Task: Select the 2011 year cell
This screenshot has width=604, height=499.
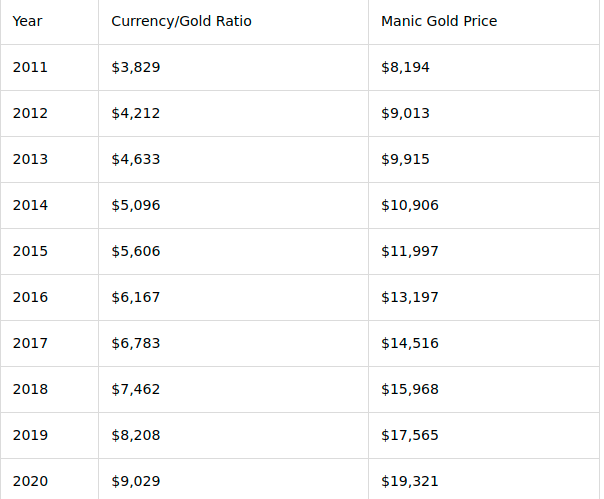Action: [49, 67]
